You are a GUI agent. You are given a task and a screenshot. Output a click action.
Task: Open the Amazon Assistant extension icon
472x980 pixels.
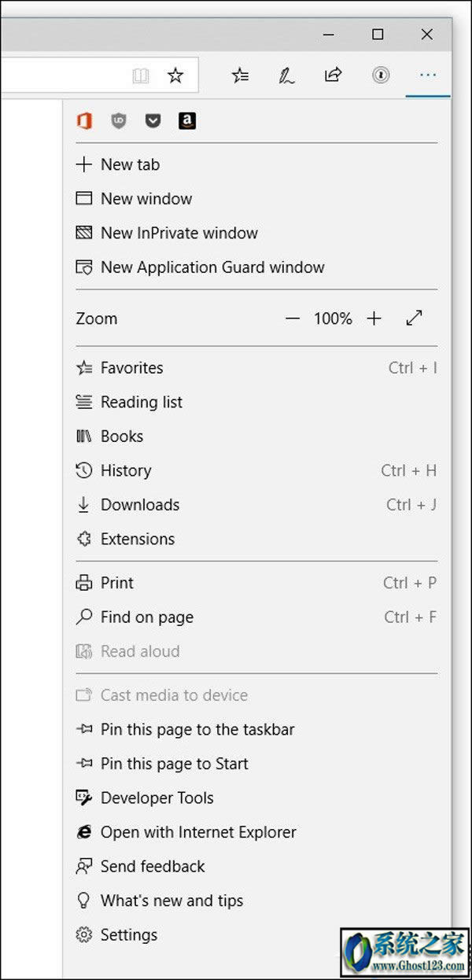[186, 120]
